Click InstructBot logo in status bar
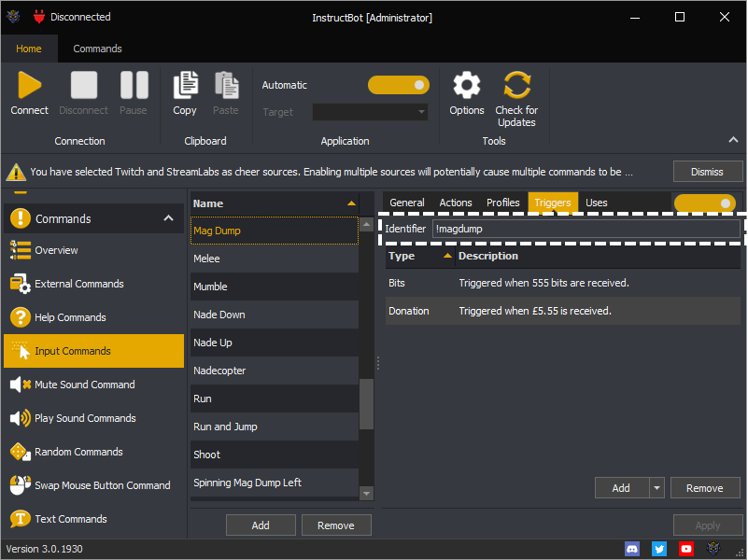 coord(713,549)
